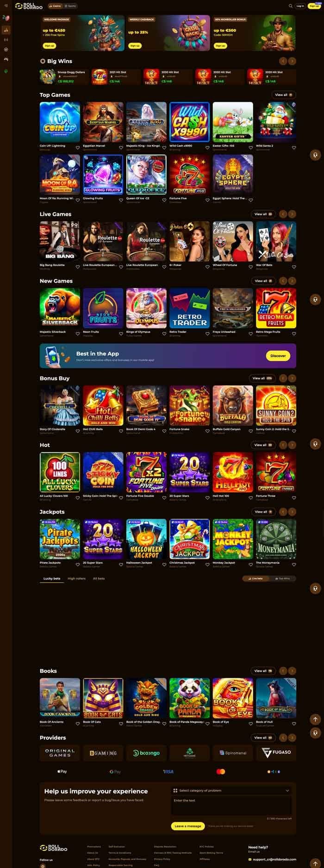
Task: Click Sign up on Welcome Package banner
Action: (x=49, y=46)
